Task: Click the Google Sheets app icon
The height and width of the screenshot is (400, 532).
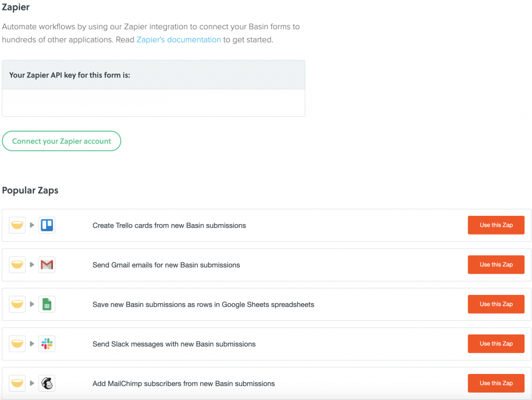Action: click(x=47, y=304)
